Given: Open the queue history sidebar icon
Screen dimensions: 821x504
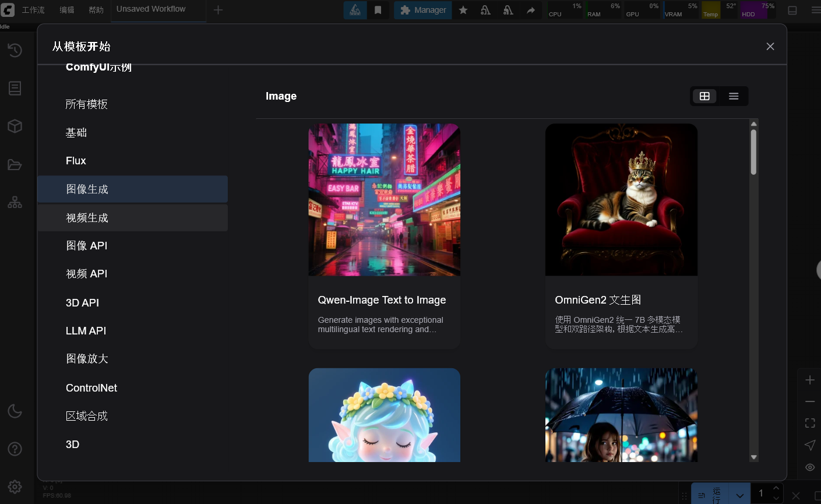Looking at the screenshot, I should pyautogui.click(x=15, y=50).
